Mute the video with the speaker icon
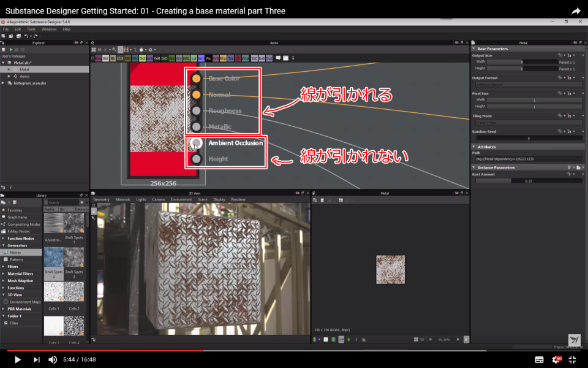 coord(53,359)
